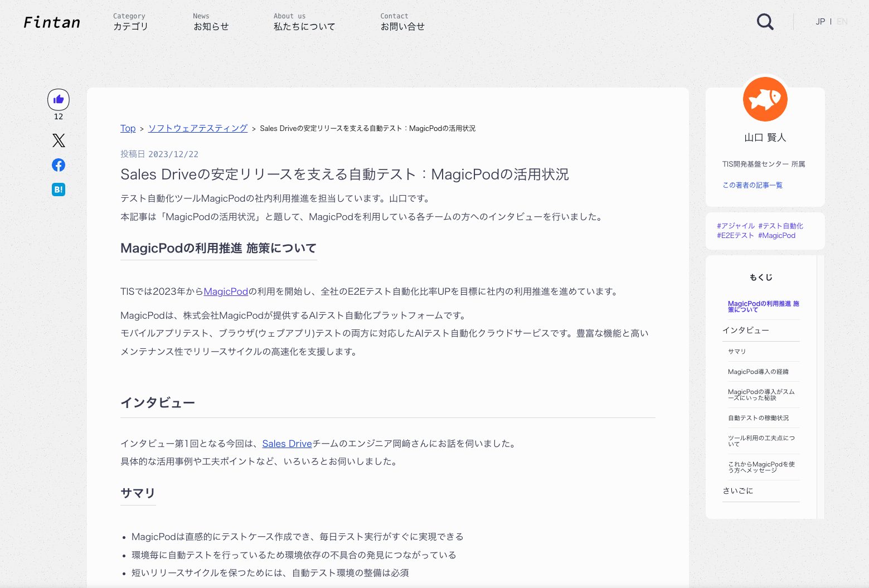Screen dimensions: 869x588
Task: Jump to さいごに in table of contents
Action: coord(737,491)
